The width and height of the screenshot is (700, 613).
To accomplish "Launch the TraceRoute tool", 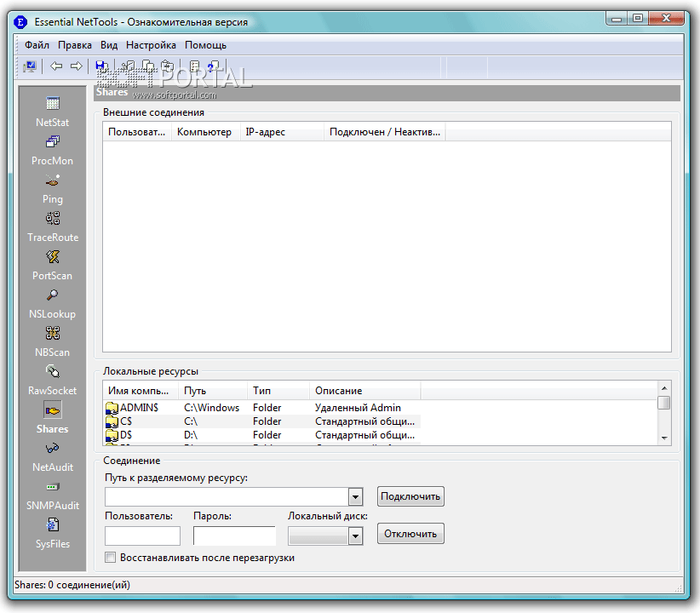I will coord(53,227).
